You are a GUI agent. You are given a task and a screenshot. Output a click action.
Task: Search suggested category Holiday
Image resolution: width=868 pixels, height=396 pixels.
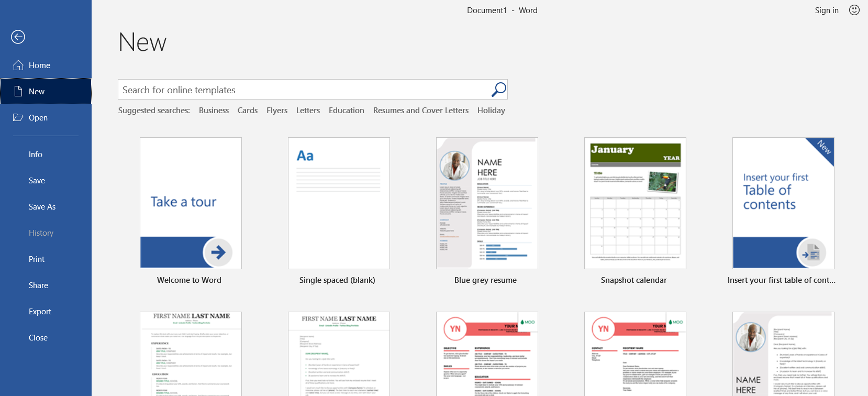click(491, 110)
